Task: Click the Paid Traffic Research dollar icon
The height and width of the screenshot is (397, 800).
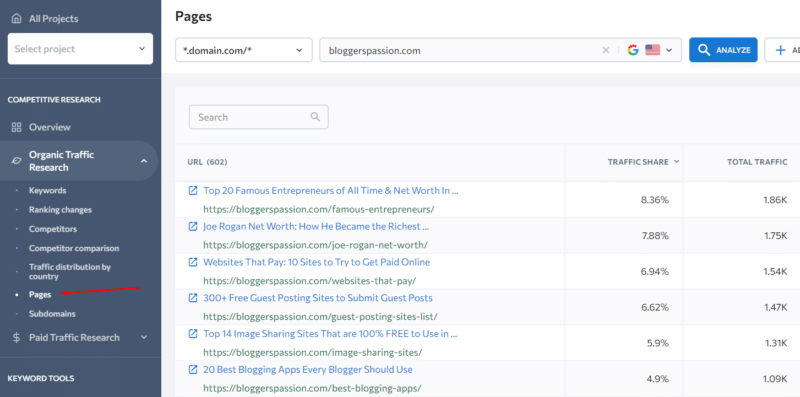Action: click(x=16, y=337)
